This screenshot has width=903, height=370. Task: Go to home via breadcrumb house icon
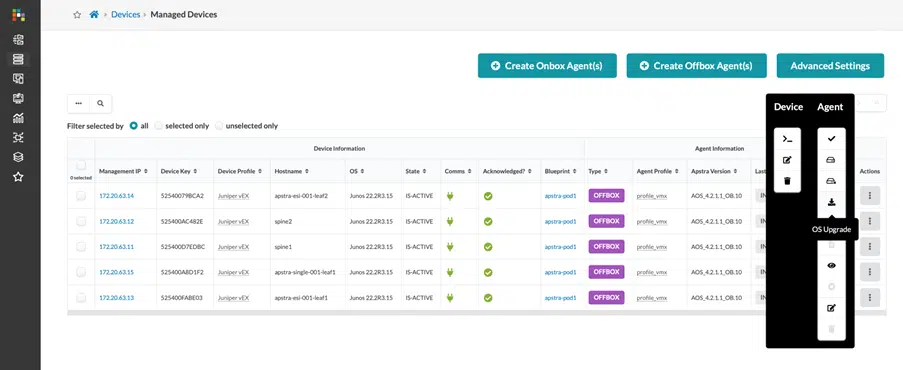pos(94,14)
